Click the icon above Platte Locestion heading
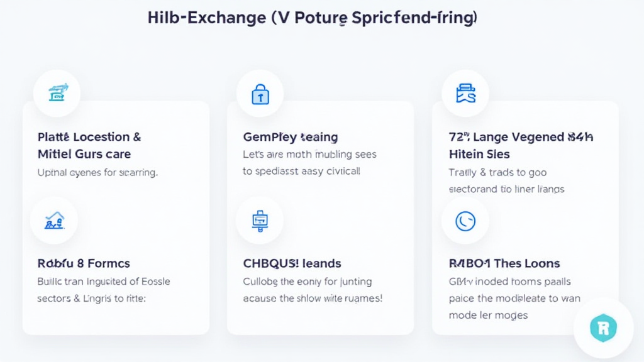644x362 pixels. click(57, 94)
